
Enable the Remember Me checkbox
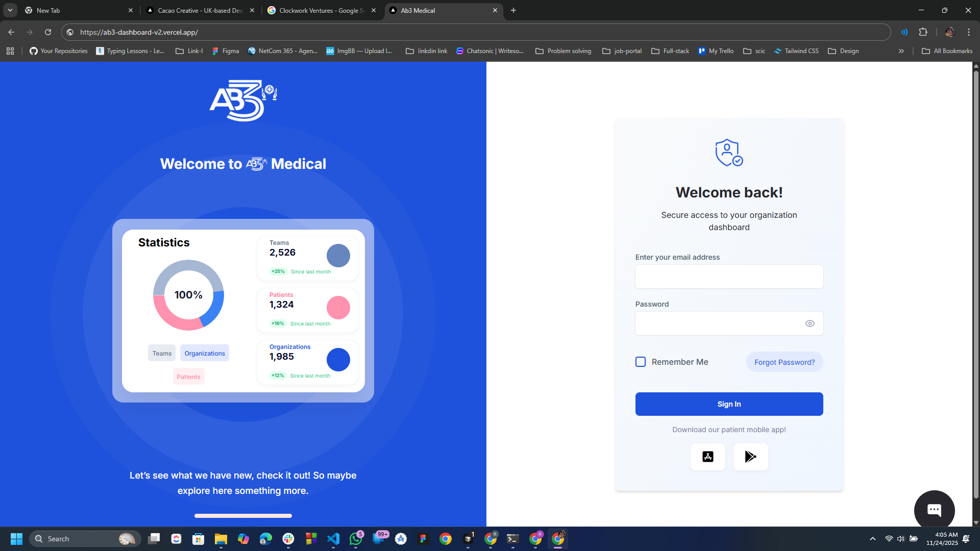pyautogui.click(x=641, y=362)
